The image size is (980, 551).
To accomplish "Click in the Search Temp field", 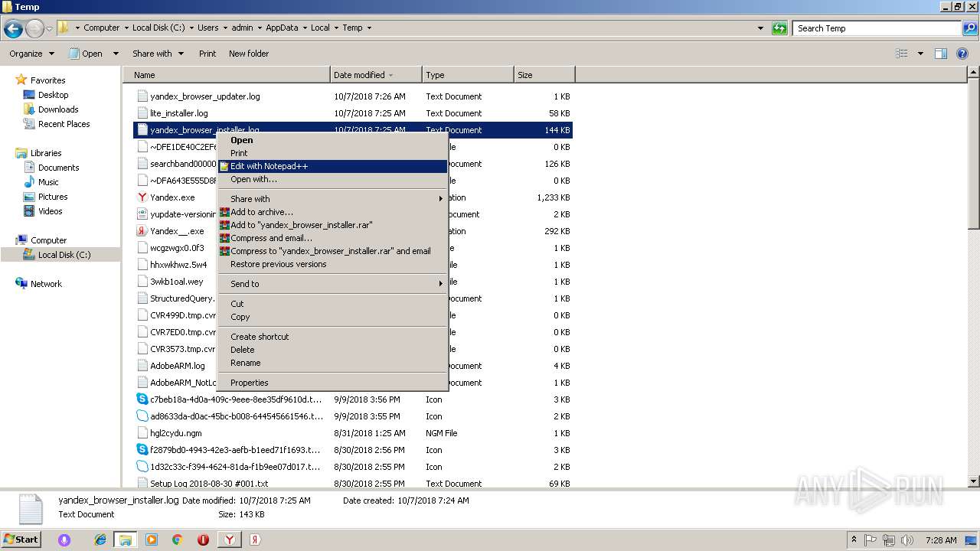I will tap(875, 28).
